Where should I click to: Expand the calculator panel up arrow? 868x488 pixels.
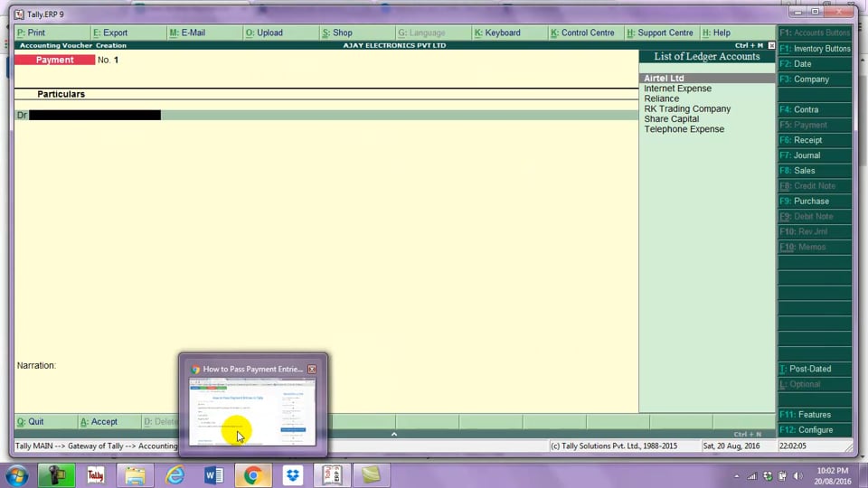click(x=394, y=435)
